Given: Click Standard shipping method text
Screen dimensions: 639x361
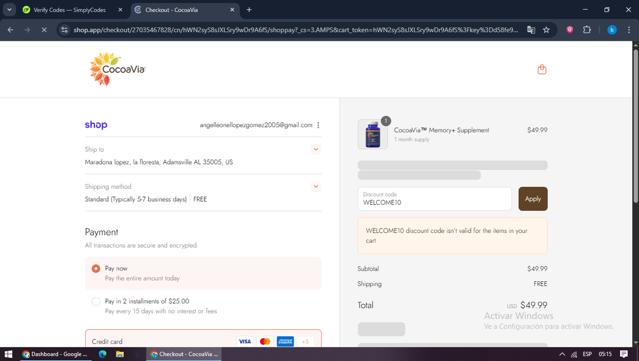Looking at the screenshot, I should (x=146, y=199).
